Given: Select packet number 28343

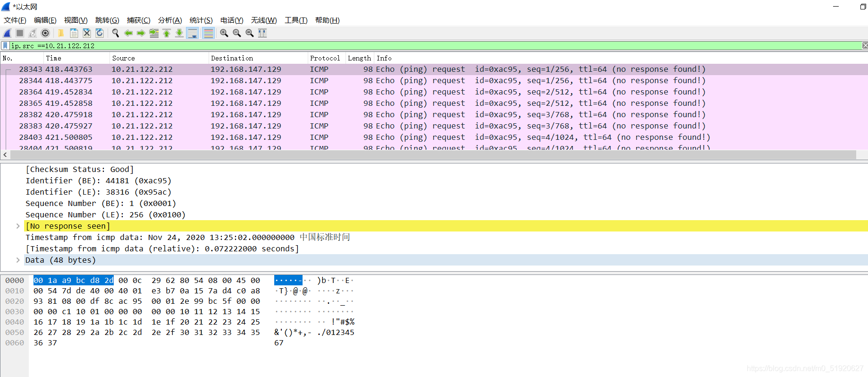Looking at the screenshot, I should tap(434, 69).
